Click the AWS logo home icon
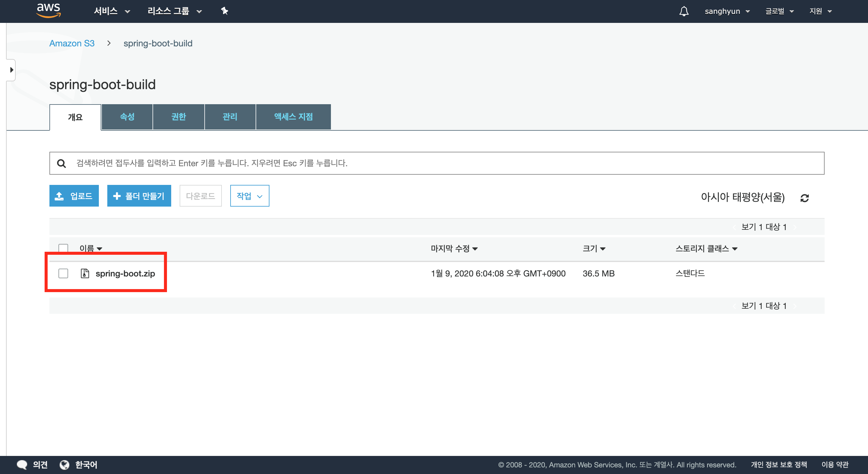This screenshot has height=474, width=868. (x=49, y=11)
